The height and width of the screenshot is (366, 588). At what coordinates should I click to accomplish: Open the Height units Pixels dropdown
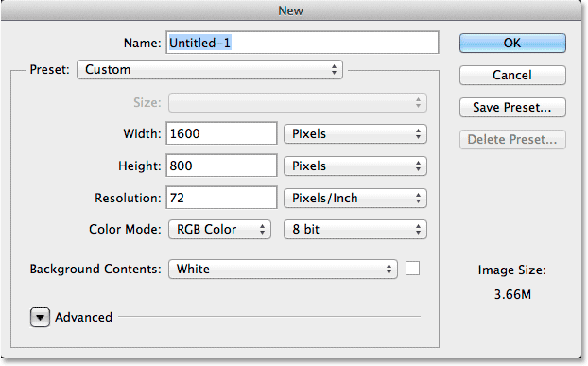(x=355, y=166)
